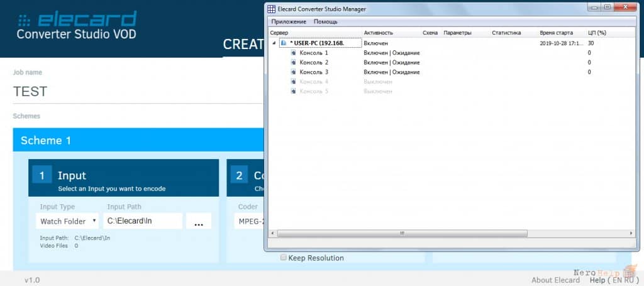Click the Схема column header
The image size is (644, 286).
[x=431, y=33]
